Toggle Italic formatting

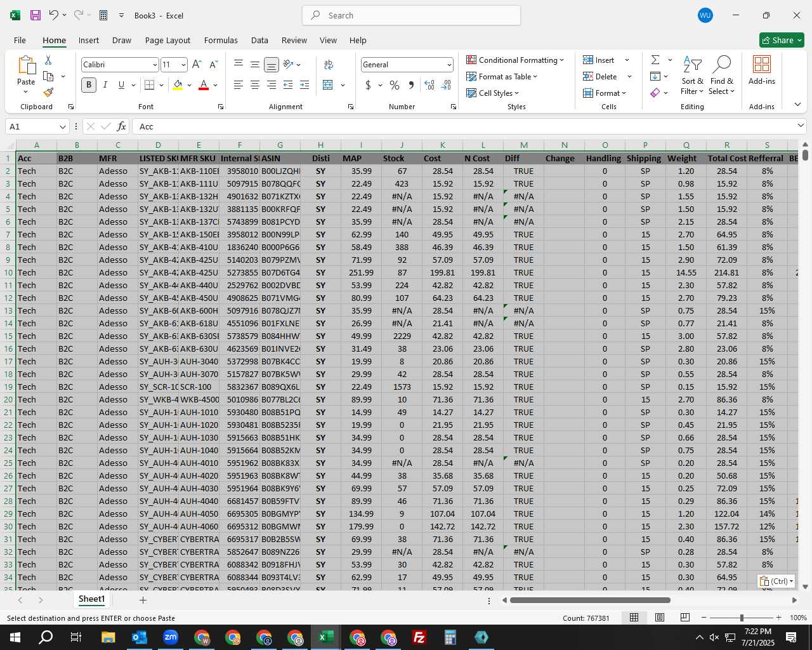coord(105,85)
